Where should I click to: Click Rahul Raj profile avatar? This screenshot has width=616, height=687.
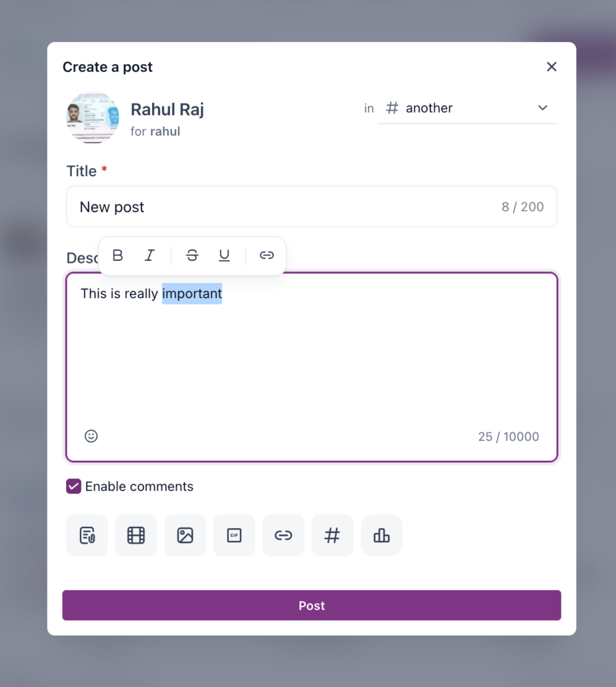coord(93,118)
